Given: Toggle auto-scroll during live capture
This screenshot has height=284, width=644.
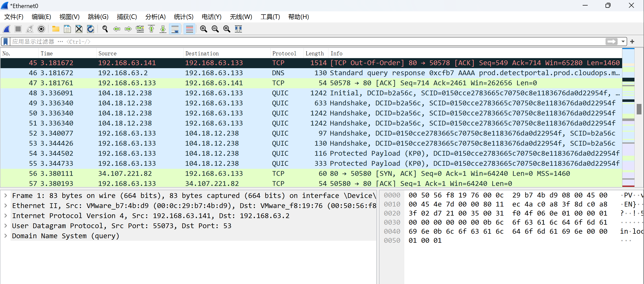Looking at the screenshot, I should pyautogui.click(x=175, y=29).
